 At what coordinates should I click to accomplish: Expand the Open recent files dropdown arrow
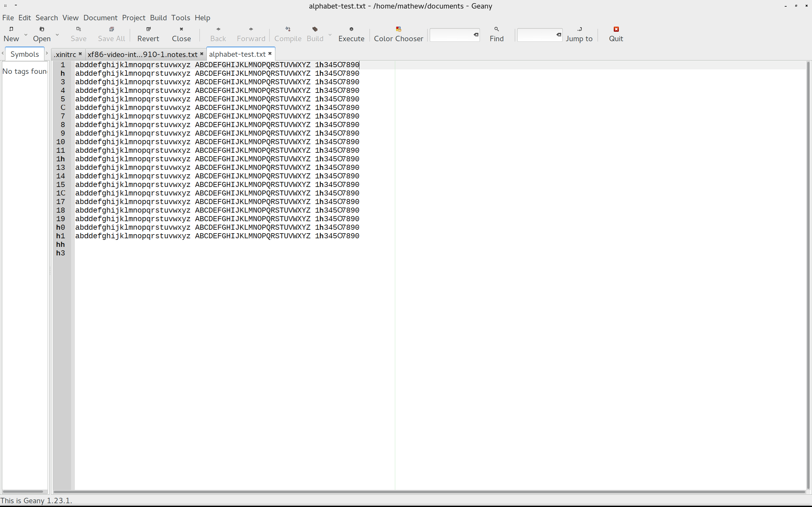coord(57,35)
